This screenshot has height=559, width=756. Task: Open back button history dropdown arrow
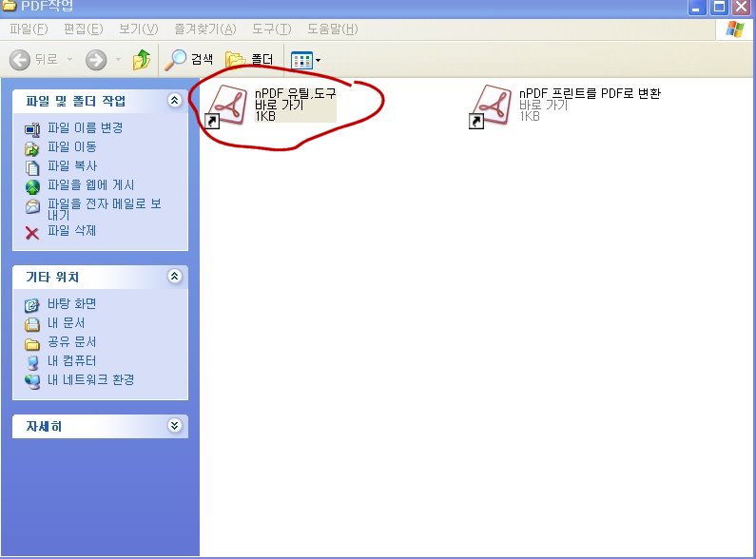[x=68, y=60]
